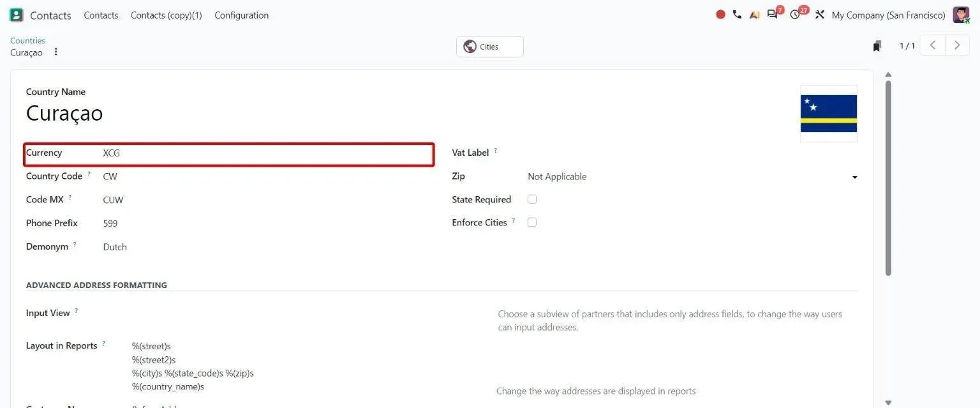Open the Contacts (copy)(1) menu
This screenshot has height=408, width=980.
click(x=167, y=15)
